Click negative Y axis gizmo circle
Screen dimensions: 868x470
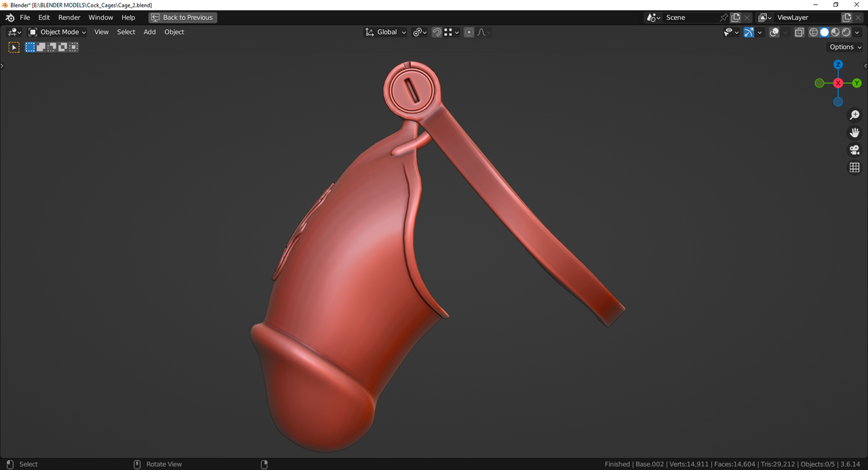pos(820,83)
